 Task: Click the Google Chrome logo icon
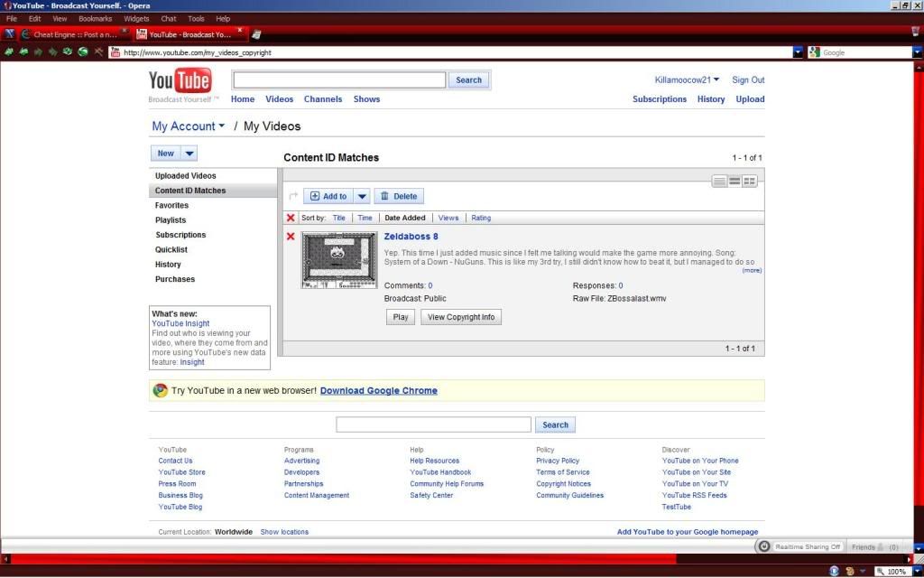point(161,390)
